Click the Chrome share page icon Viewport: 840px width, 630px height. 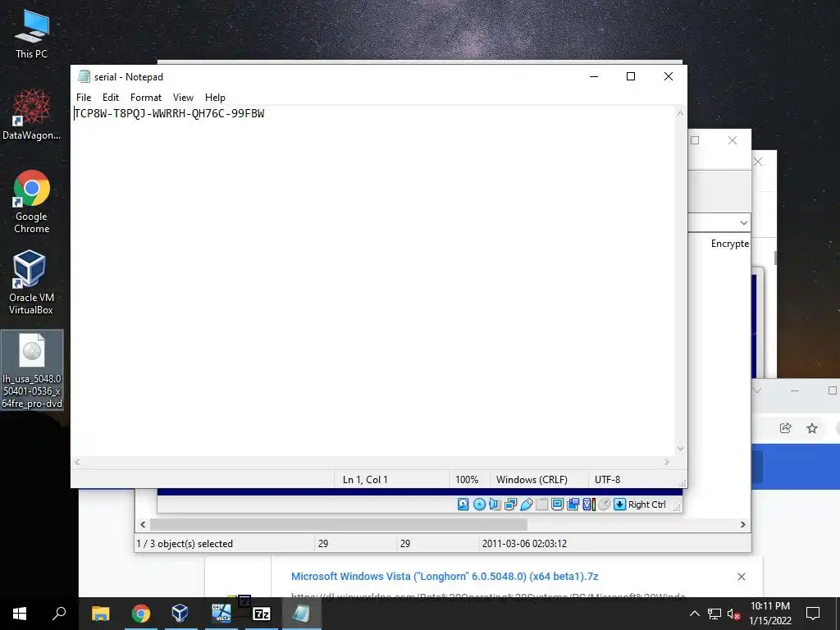coord(785,428)
